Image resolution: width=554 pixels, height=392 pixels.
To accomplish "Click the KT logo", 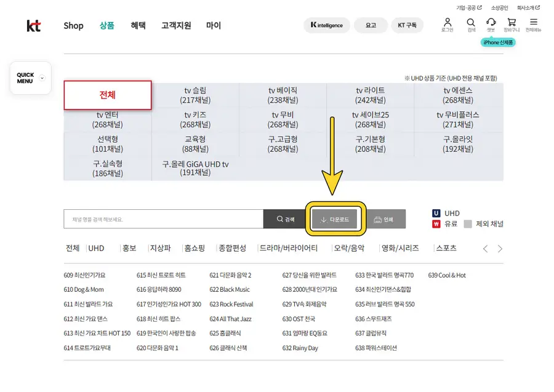I will pyautogui.click(x=34, y=26).
